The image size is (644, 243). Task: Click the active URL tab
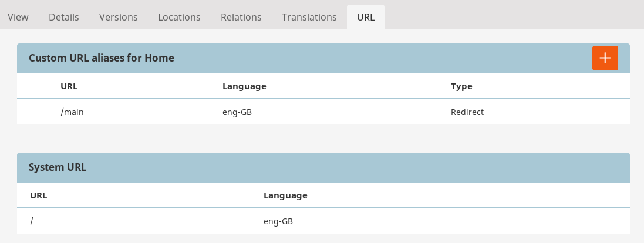click(x=366, y=17)
